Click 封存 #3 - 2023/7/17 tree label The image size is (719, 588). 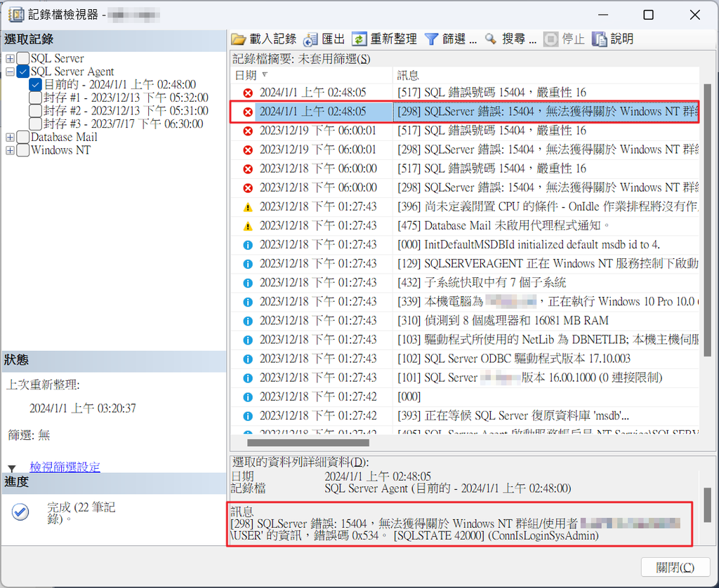click(x=124, y=123)
